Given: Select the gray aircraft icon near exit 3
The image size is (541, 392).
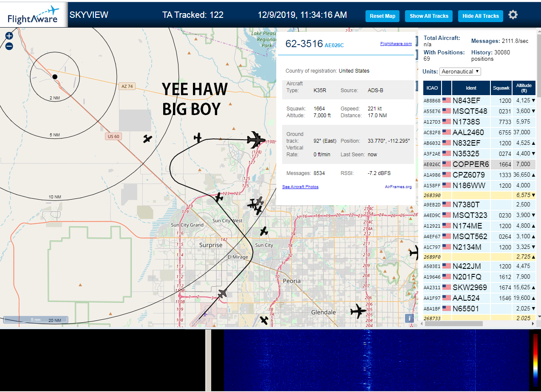Looking at the screenshot, I should click(222, 293).
